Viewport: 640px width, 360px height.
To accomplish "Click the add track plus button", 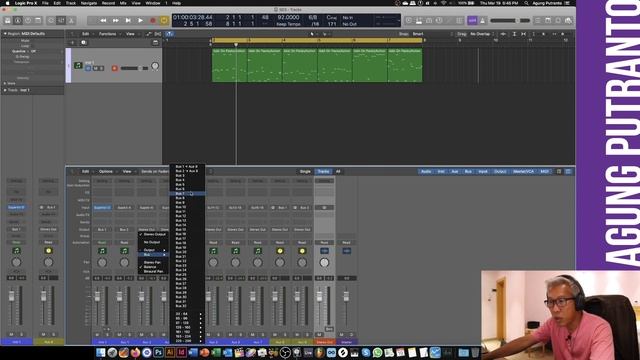I will pyautogui.click(x=72, y=42).
